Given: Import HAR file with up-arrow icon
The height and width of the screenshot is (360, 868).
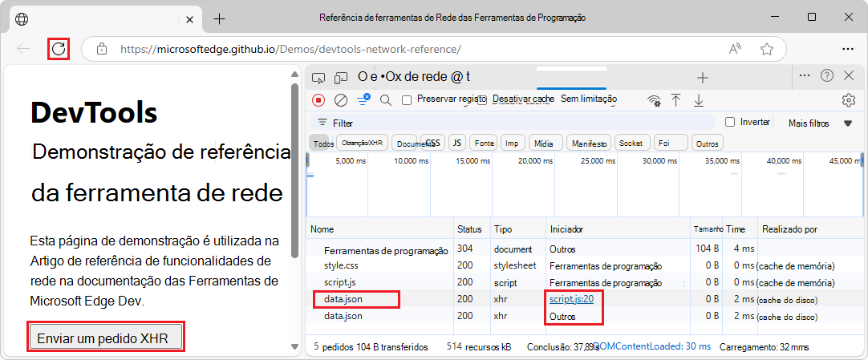Looking at the screenshot, I should pos(675,100).
